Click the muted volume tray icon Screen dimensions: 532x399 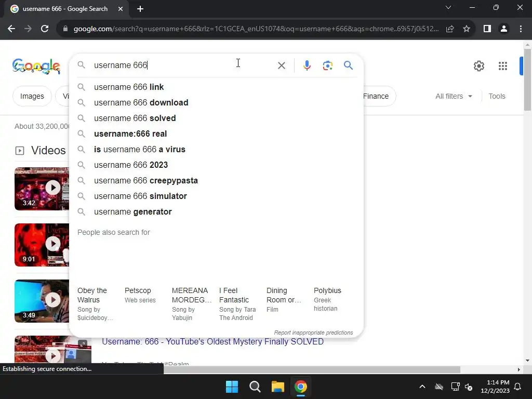[469, 387]
